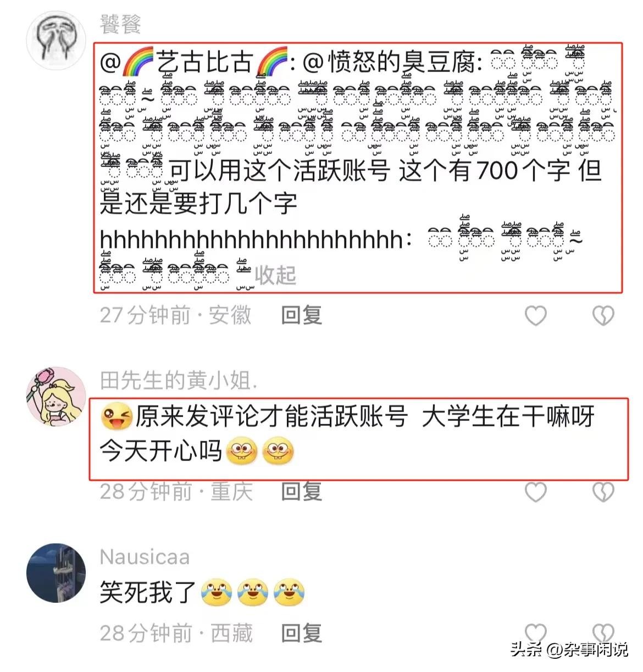Viewport: 643px width, 672px height.
Task: Open Nausicaa's profile picture
Action: pos(56,573)
